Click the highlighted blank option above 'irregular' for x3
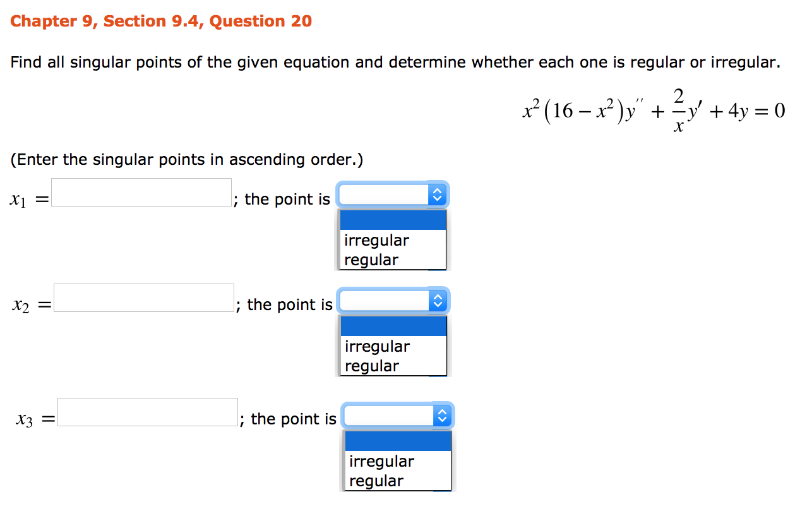Image resolution: width=812 pixels, height=509 pixels. pos(397,440)
